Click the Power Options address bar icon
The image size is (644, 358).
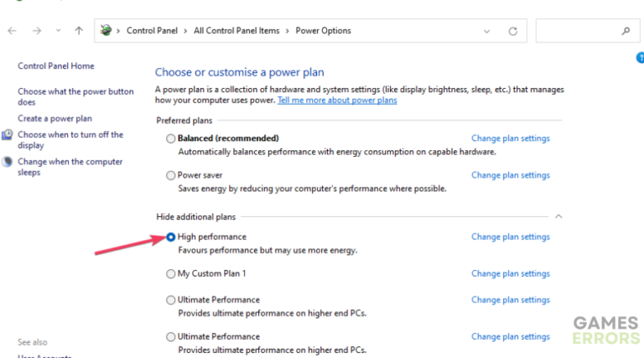(106, 31)
